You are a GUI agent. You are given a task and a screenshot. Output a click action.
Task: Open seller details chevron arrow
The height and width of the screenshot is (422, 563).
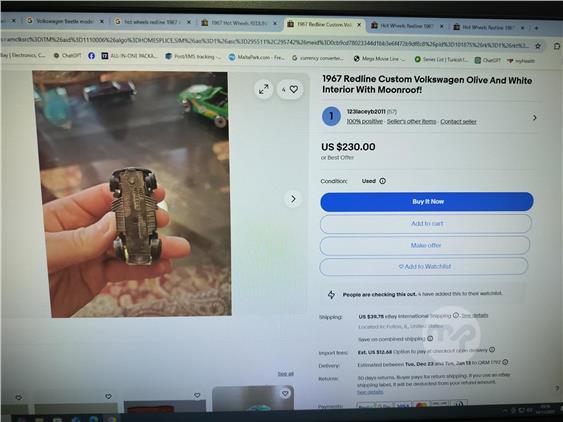click(x=534, y=118)
